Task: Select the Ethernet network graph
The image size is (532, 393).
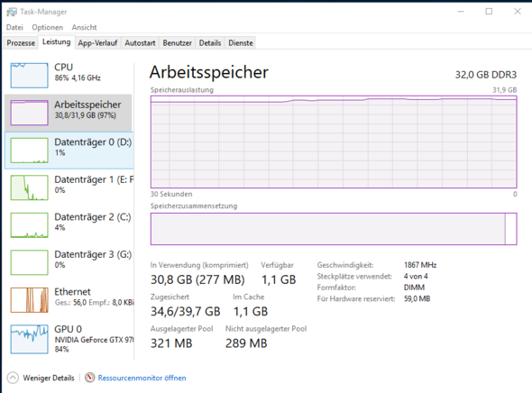Action: click(29, 300)
